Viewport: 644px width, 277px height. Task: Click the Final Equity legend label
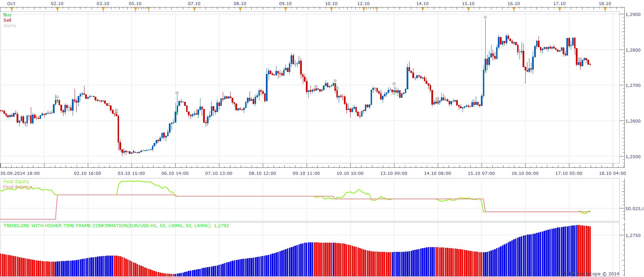[x=16, y=182]
